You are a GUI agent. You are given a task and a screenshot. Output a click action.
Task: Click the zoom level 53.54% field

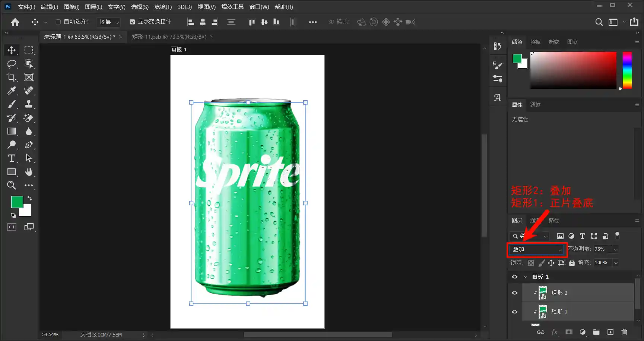[x=50, y=335]
